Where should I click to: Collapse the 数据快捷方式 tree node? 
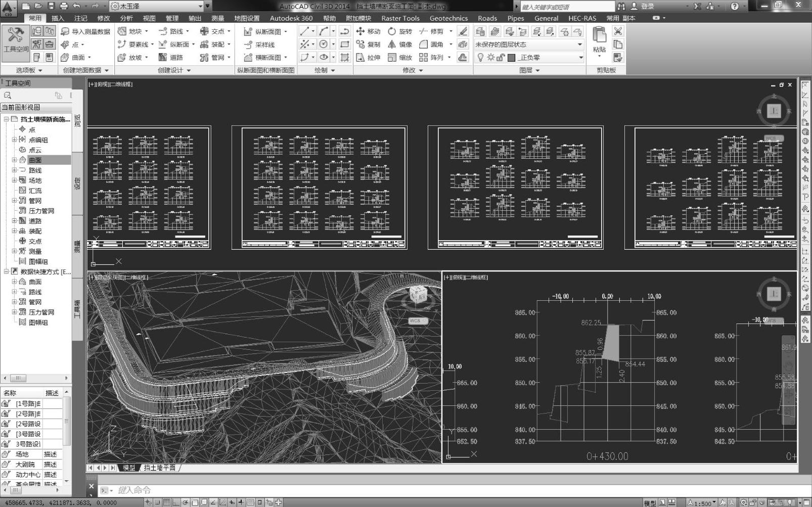6,271
